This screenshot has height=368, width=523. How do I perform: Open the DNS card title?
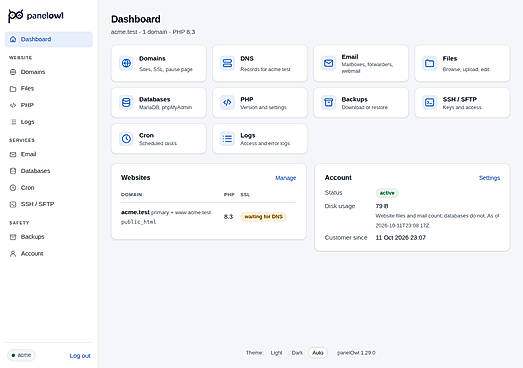247,58
